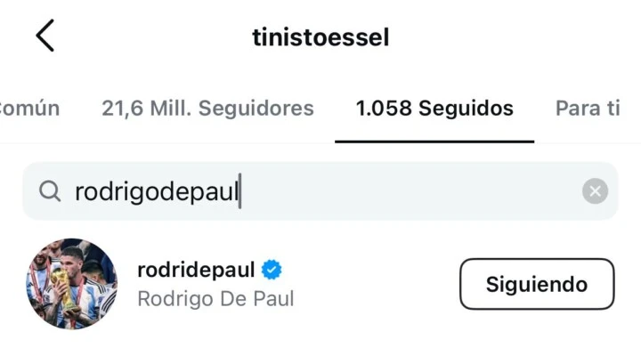
Task: Select the 1.058 Seguidos tab
Action: click(x=434, y=109)
